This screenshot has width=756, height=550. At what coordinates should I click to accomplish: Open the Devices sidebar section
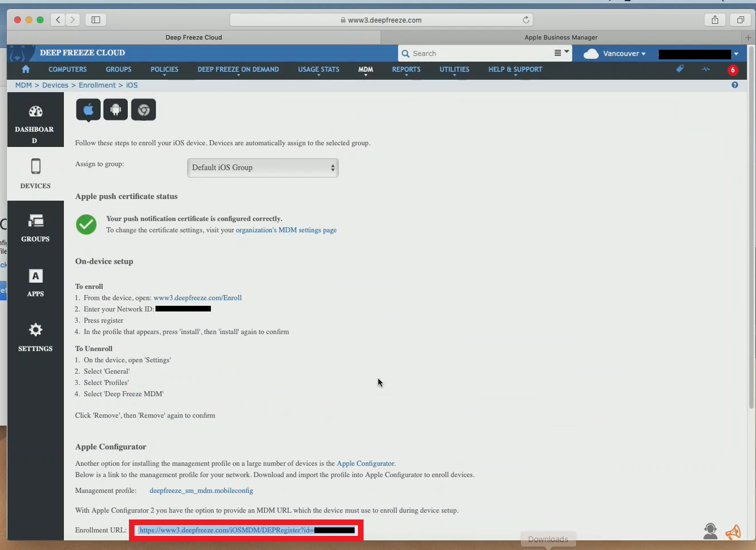35,174
